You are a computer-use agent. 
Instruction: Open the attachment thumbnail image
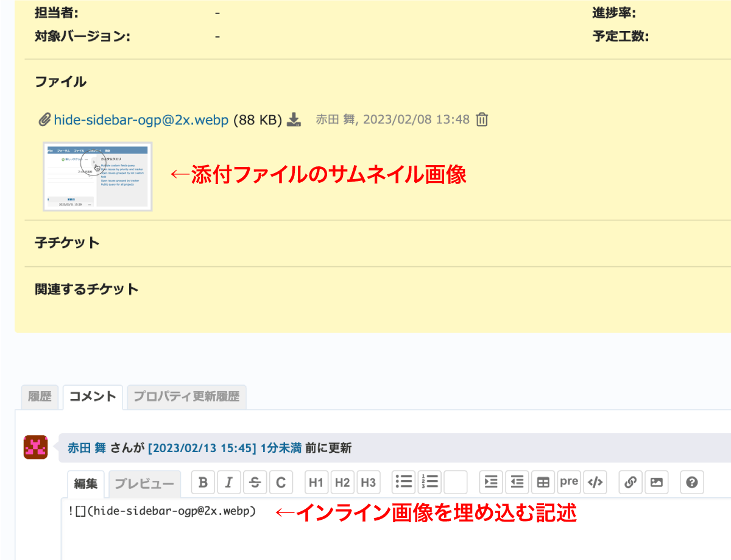[x=97, y=177]
